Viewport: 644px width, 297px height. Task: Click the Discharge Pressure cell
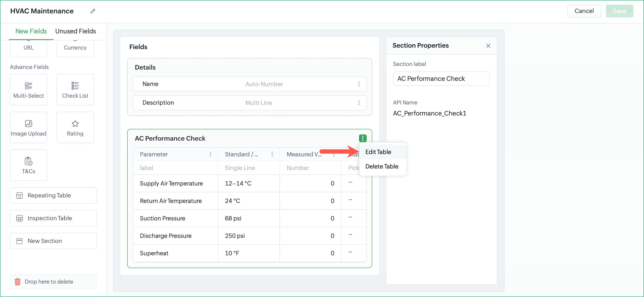click(175, 236)
